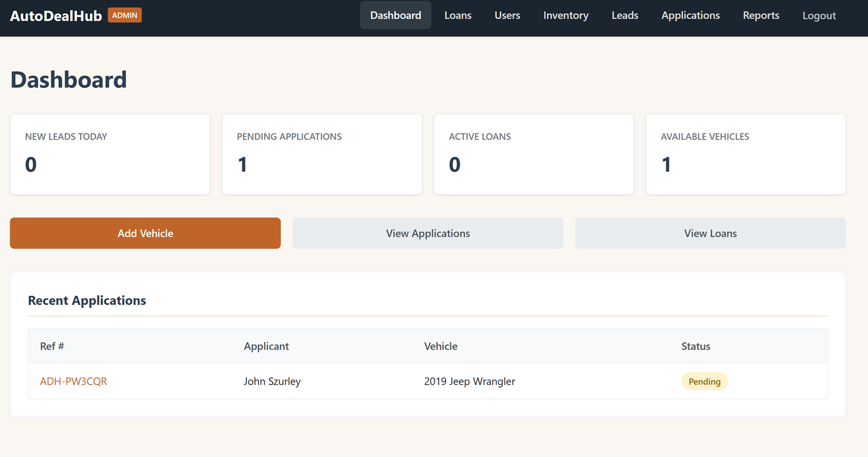The height and width of the screenshot is (457, 868).
Task: Click the ADMIN badge
Action: tap(125, 15)
